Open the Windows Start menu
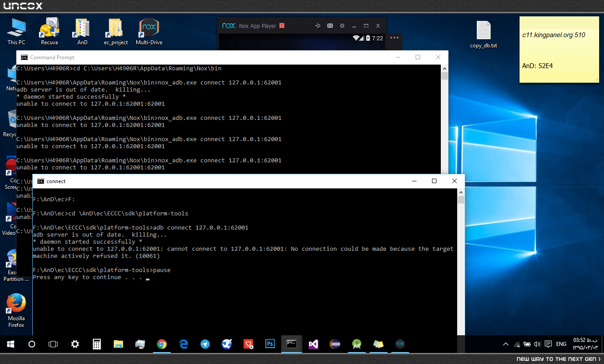Image resolution: width=604 pixels, height=364 pixels. click(x=11, y=344)
